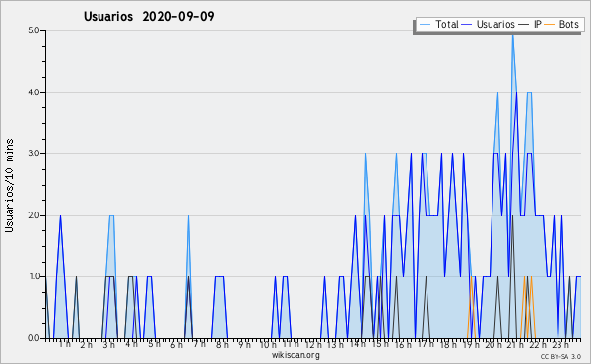
Task: Click the y-axis label 'Usuarios/10 mins'
Action: coord(9,186)
